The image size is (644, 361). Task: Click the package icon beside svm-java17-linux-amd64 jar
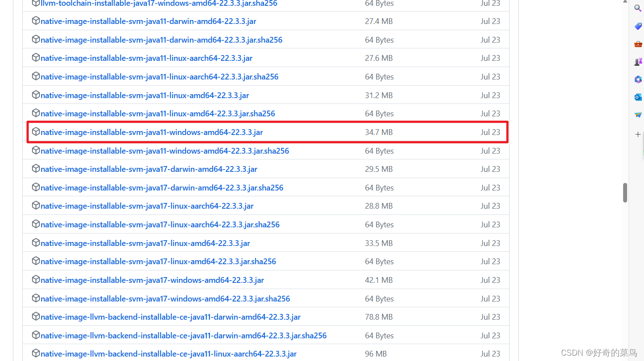[36, 243]
